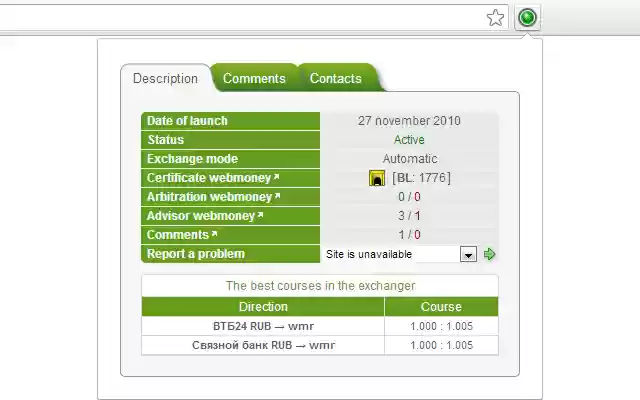Open the green extension button in toolbar
The height and width of the screenshot is (400, 640).
pos(527,18)
